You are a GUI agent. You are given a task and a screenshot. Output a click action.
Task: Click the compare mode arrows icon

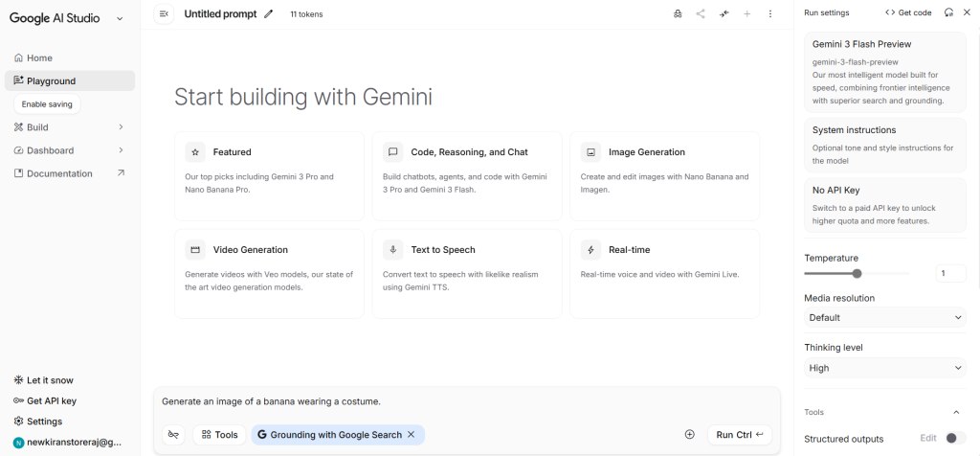(724, 14)
